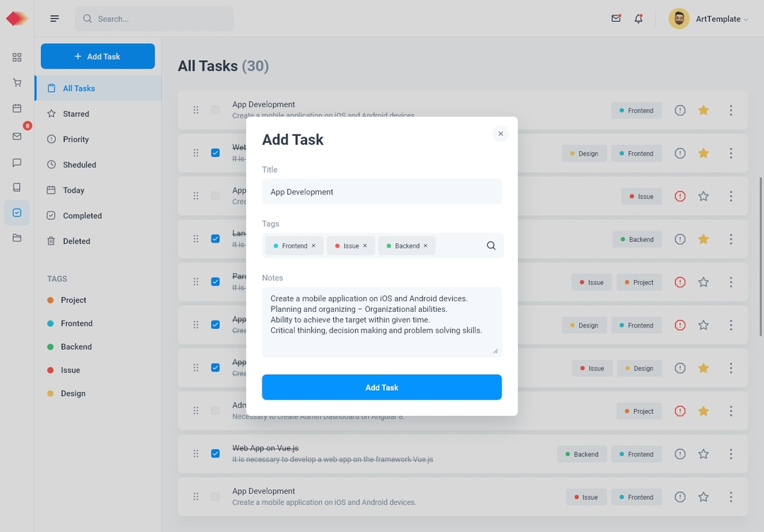The image size is (764, 532).
Task: Select Completed in the task sidebar
Action: click(x=82, y=216)
